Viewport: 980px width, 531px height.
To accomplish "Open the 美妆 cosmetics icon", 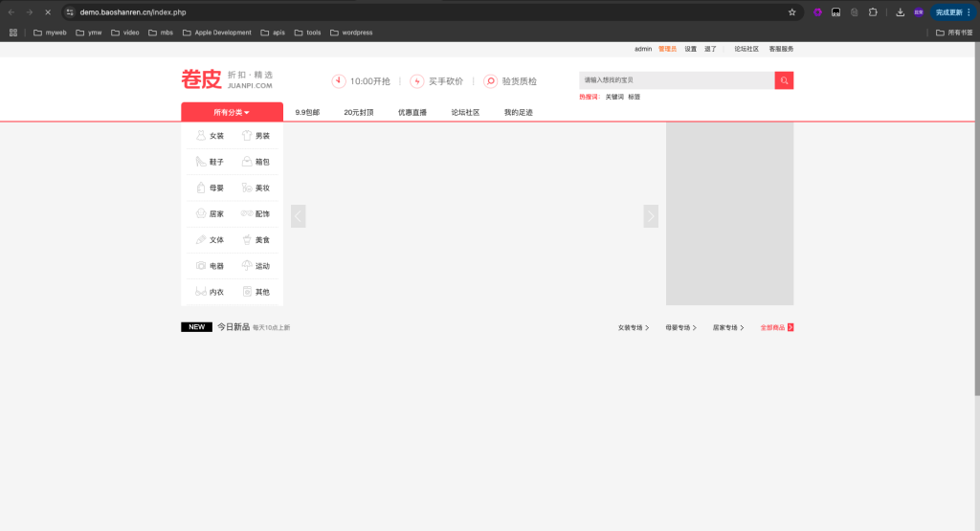I will [x=247, y=188].
